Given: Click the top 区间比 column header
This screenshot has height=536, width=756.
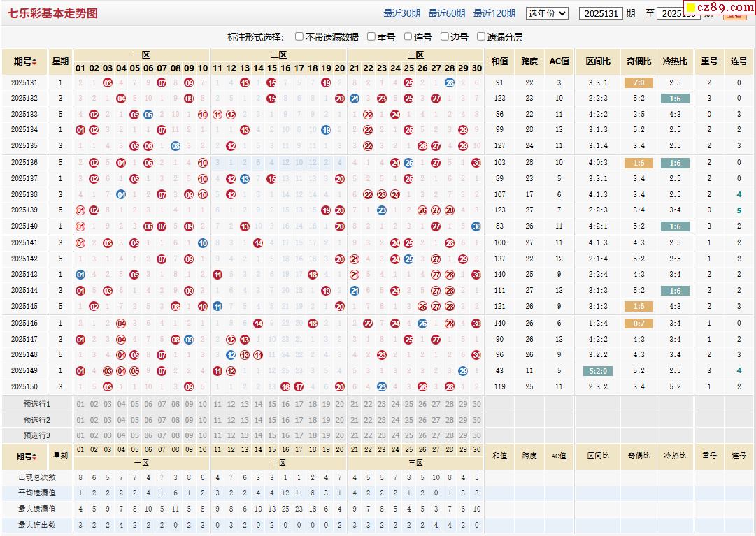Looking at the screenshot, I should click(598, 61).
